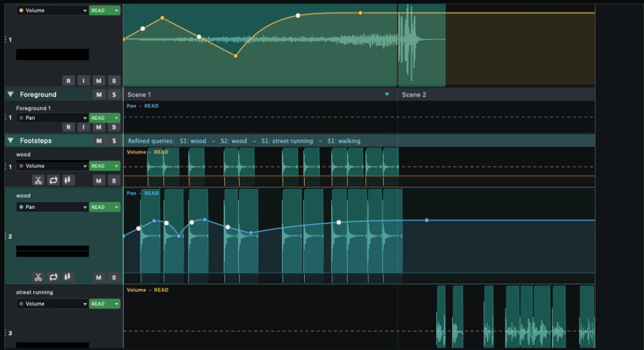Mute the Footsteps group
The width and height of the screenshot is (644, 350).
click(98, 140)
